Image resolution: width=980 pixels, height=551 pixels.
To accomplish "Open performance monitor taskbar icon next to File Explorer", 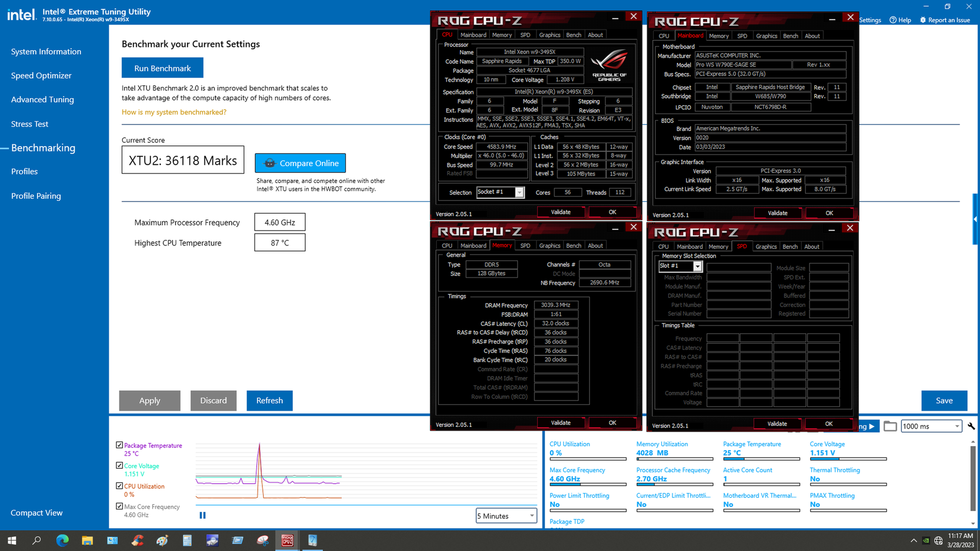I will pyautogui.click(x=112, y=540).
